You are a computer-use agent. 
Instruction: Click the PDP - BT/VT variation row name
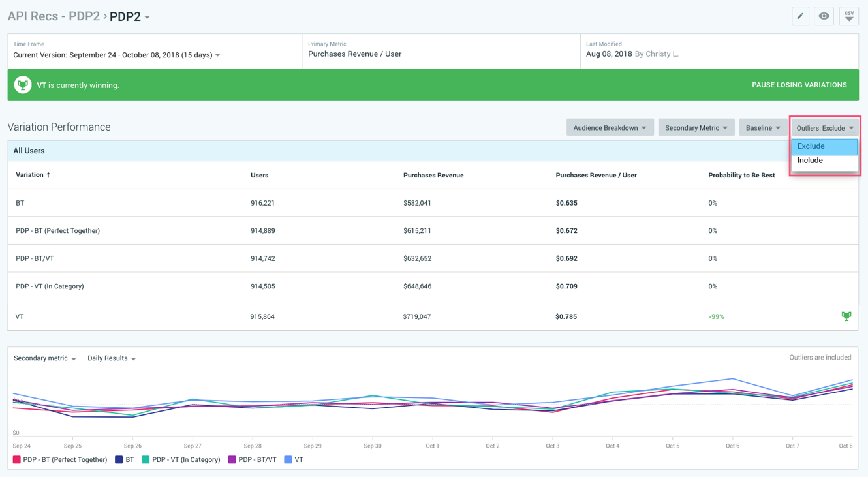pos(35,259)
